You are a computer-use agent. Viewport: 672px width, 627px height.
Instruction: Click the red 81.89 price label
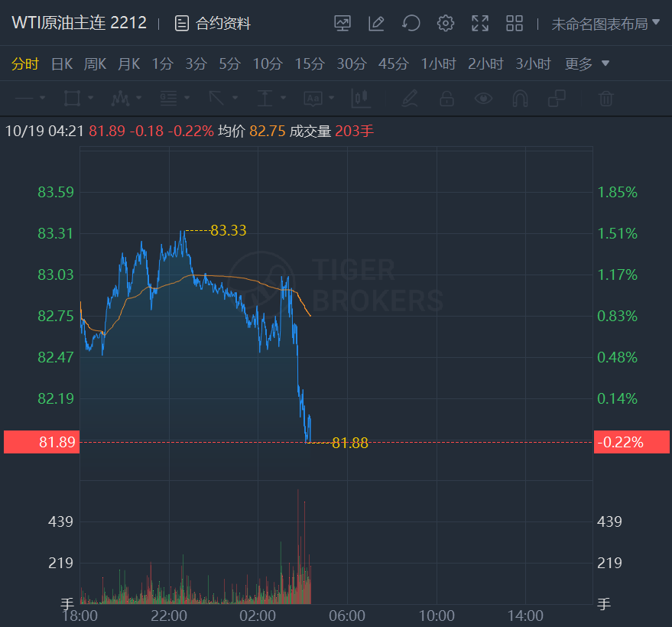coord(41,442)
